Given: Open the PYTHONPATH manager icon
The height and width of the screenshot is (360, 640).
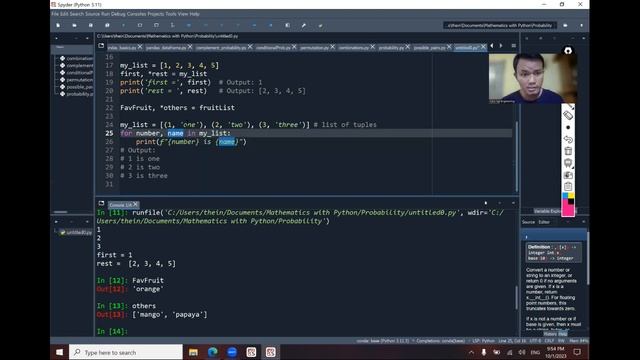Looking at the screenshot, I should pyautogui.click(x=320, y=25).
